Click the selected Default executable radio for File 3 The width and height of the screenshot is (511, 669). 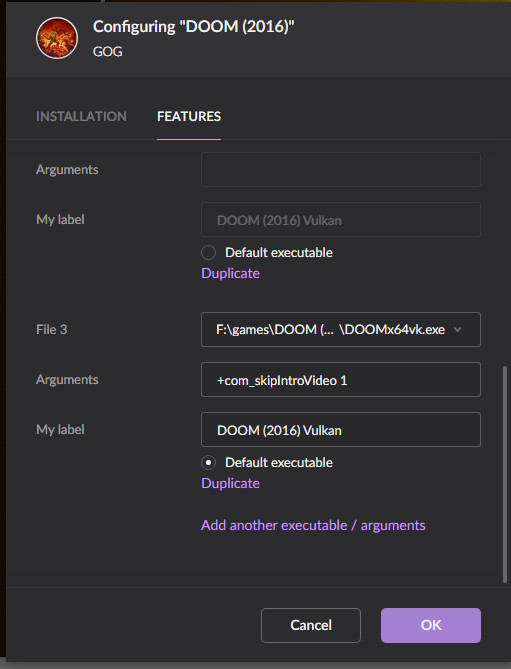click(x=208, y=462)
